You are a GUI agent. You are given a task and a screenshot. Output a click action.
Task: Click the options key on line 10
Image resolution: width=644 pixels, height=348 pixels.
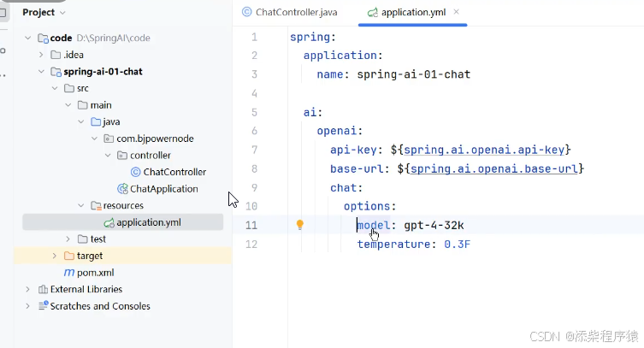367,206
